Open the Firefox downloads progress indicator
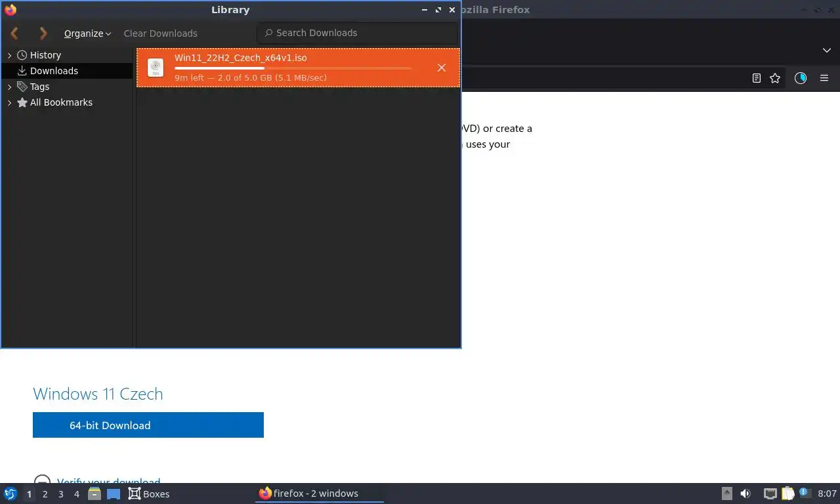 [x=801, y=78]
